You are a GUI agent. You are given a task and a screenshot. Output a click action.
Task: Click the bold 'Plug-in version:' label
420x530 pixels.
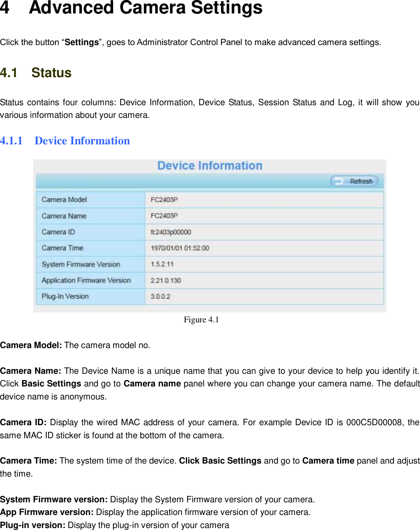[33, 525]
